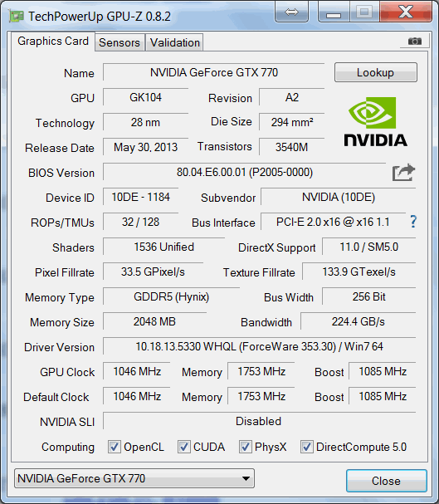
Task: Click the NVIDIA logo image
Action: click(x=375, y=122)
